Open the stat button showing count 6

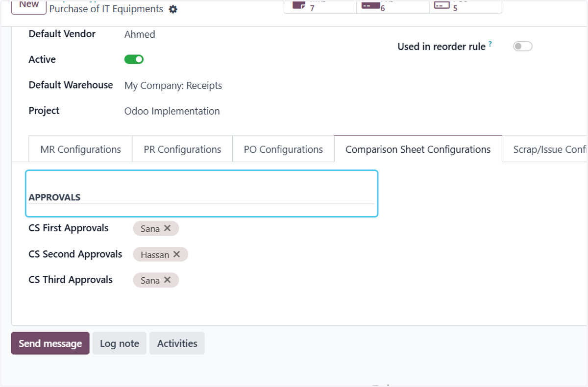pyautogui.click(x=393, y=6)
